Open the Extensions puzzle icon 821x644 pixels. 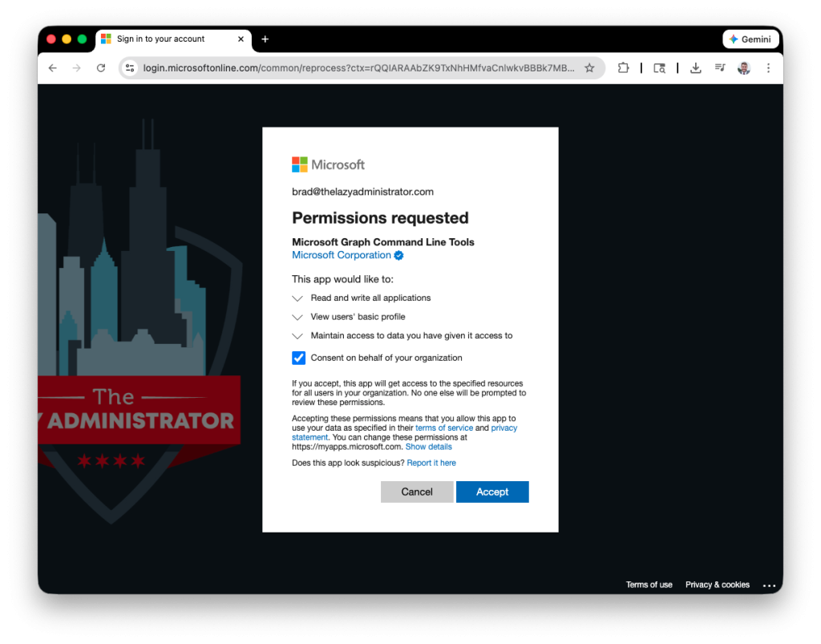coord(623,68)
